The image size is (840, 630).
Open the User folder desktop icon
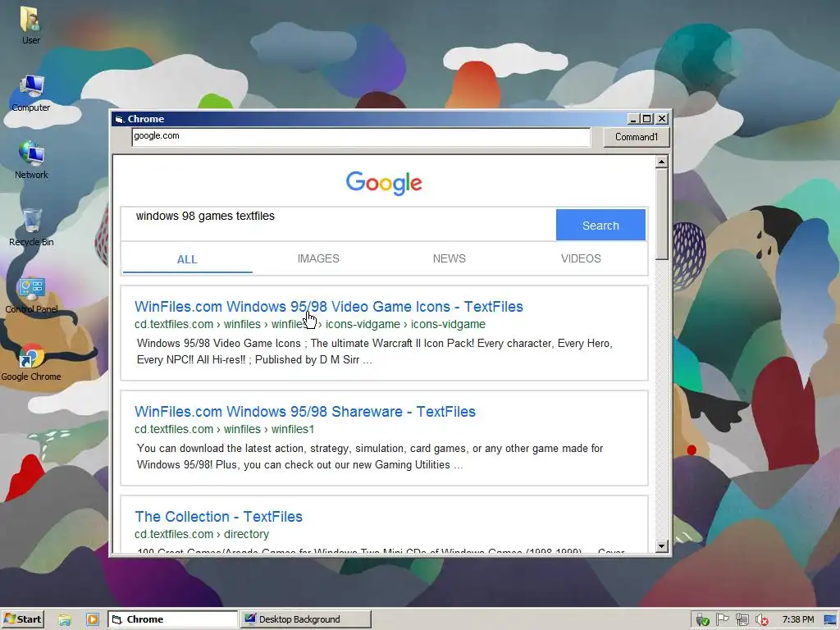[30, 25]
